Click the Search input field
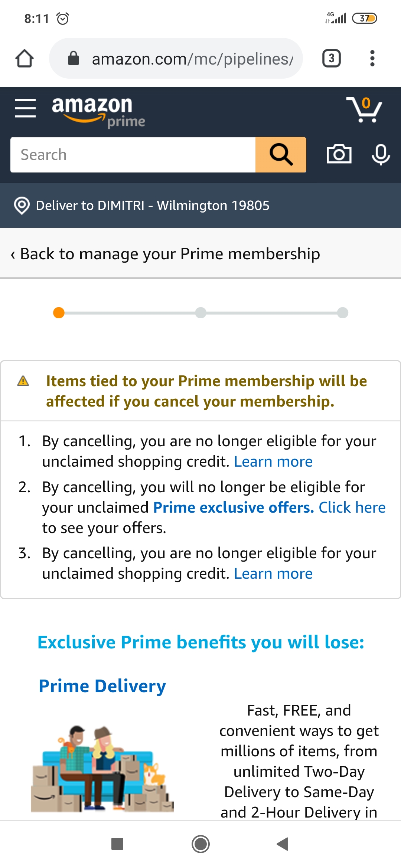401x868 pixels. [133, 155]
